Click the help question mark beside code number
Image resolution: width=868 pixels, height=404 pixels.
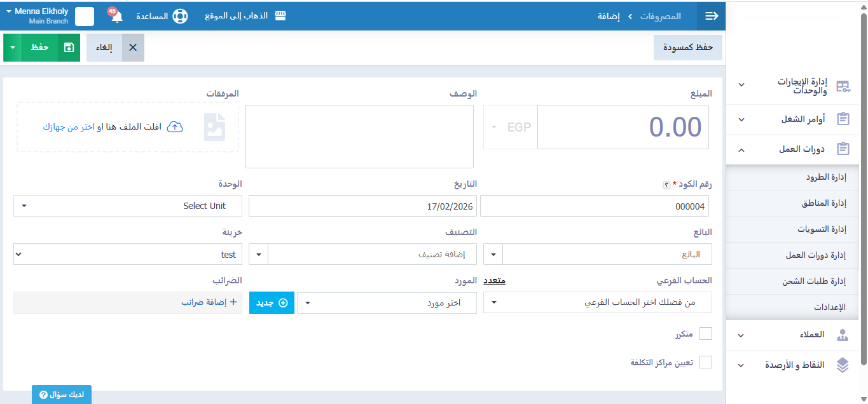[666, 185]
